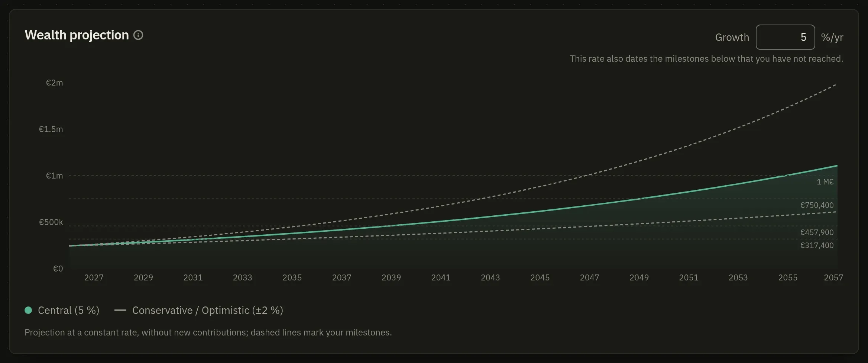
Task: Select the 2027 tick on the x-axis
Action: pyautogui.click(x=94, y=277)
